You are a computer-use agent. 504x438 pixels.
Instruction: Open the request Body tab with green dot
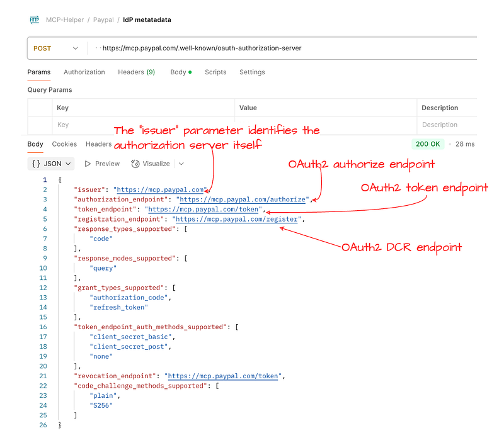click(181, 72)
